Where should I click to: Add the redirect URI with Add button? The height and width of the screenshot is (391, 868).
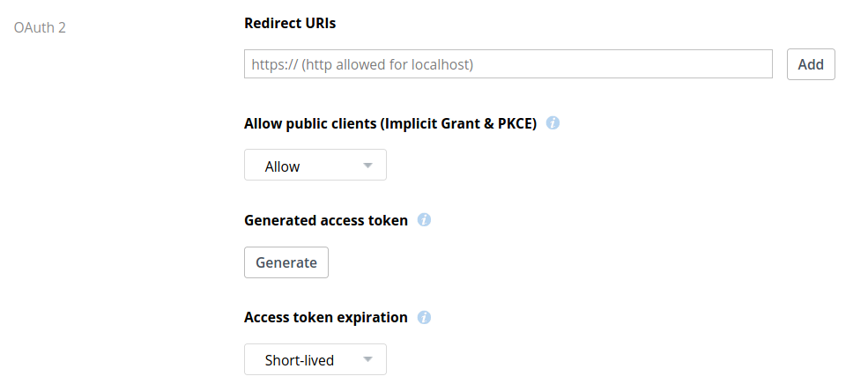[811, 64]
